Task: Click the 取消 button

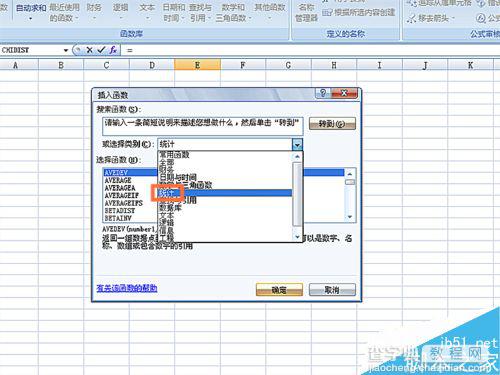Action: coord(332,290)
